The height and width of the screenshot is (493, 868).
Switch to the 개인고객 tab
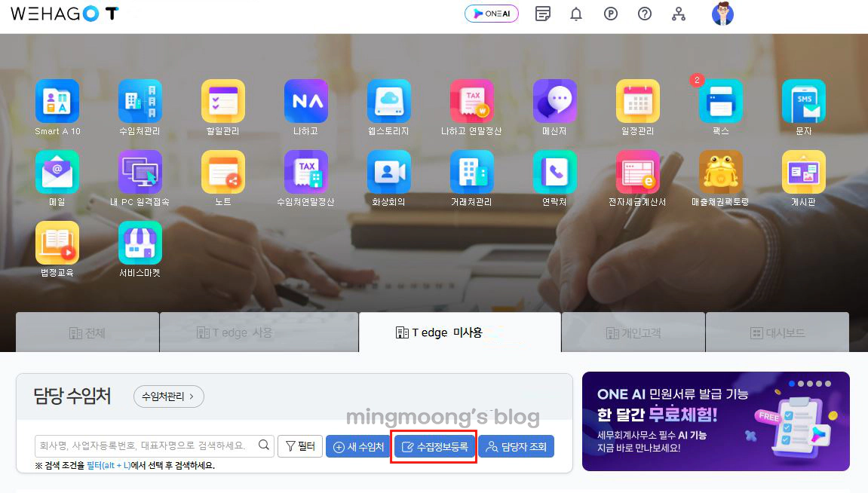tap(633, 332)
